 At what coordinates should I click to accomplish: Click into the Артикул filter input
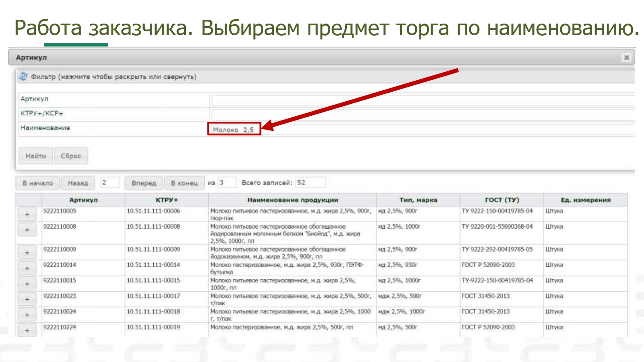pos(423,100)
